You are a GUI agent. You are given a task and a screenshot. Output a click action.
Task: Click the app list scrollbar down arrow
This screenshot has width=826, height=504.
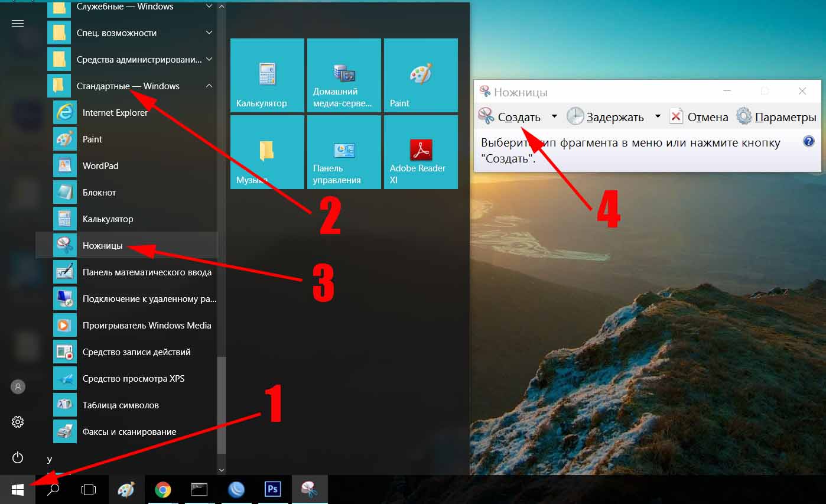pyautogui.click(x=222, y=470)
